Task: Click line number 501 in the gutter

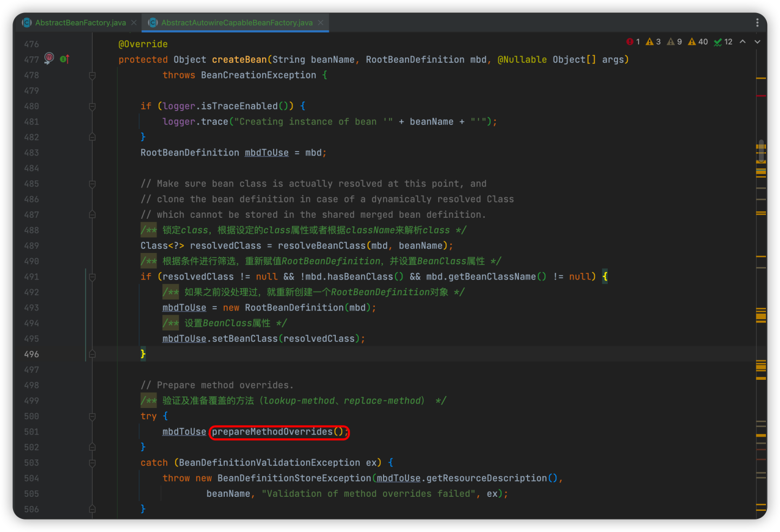Action: tap(31, 432)
